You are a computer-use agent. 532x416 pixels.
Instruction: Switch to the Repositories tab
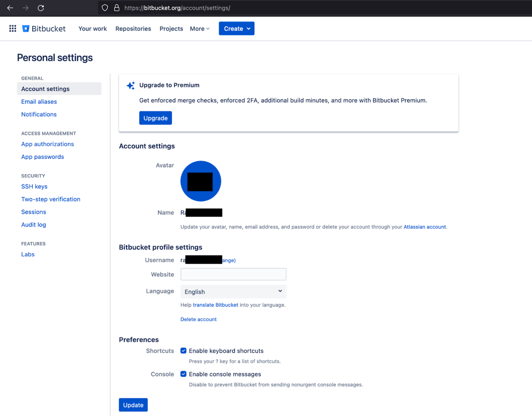[x=133, y=28]
